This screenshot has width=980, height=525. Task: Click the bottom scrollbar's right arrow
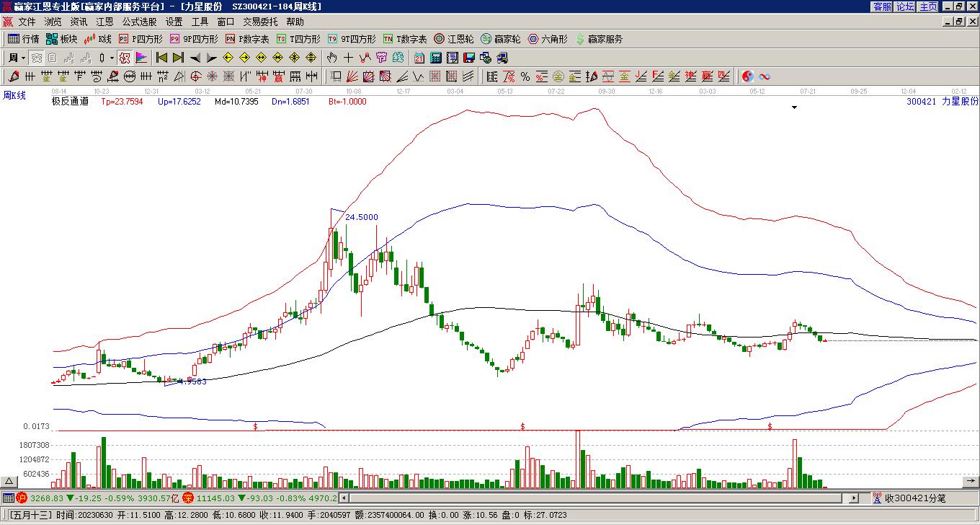(854, 498)
